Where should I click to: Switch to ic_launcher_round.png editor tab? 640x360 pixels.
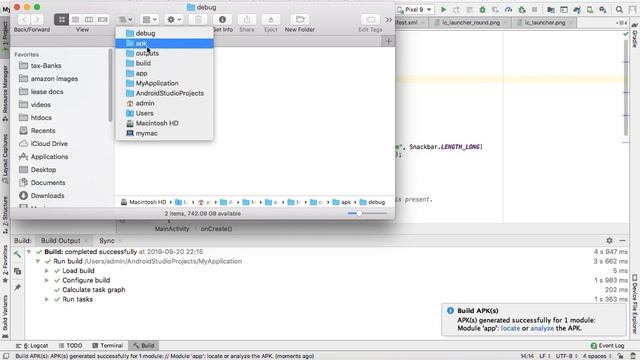click(x=471, y=22)
